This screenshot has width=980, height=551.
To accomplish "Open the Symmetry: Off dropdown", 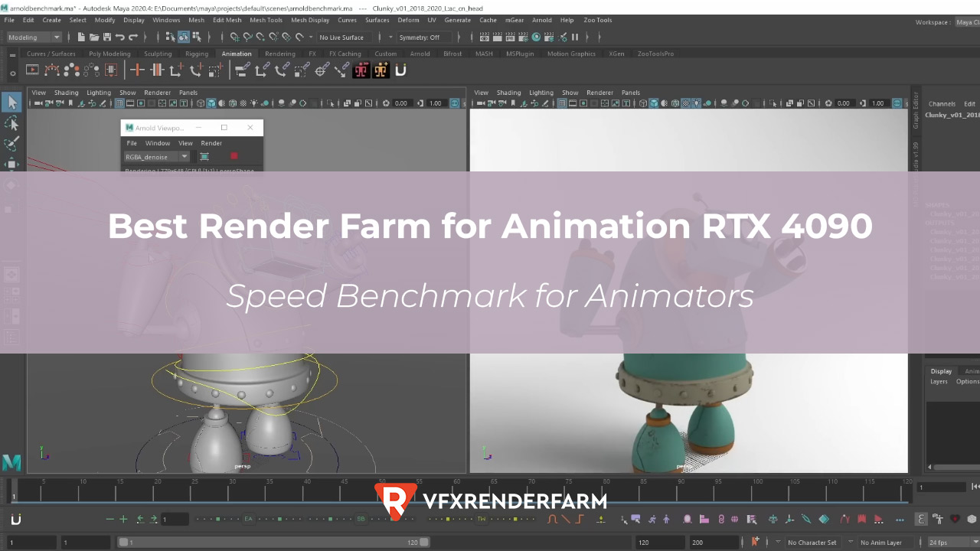I will (420, 37).
